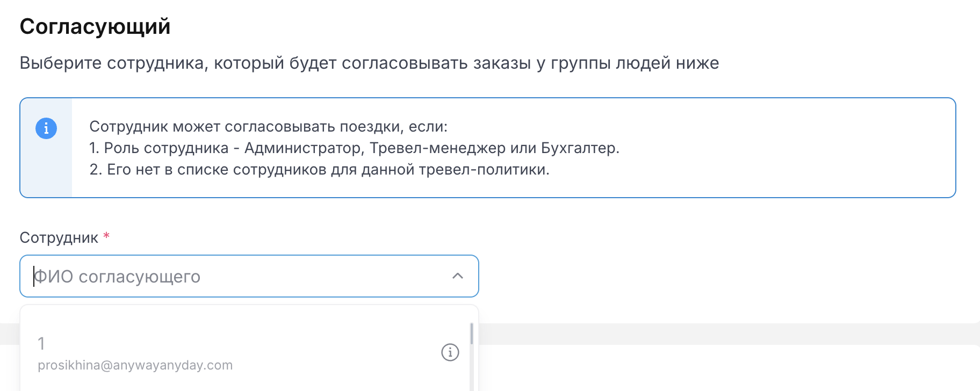This screenshot has width=980, height=391.
Task: Choose the prosikhina@anywayanyday.com email entry
Action: [135, 365]
